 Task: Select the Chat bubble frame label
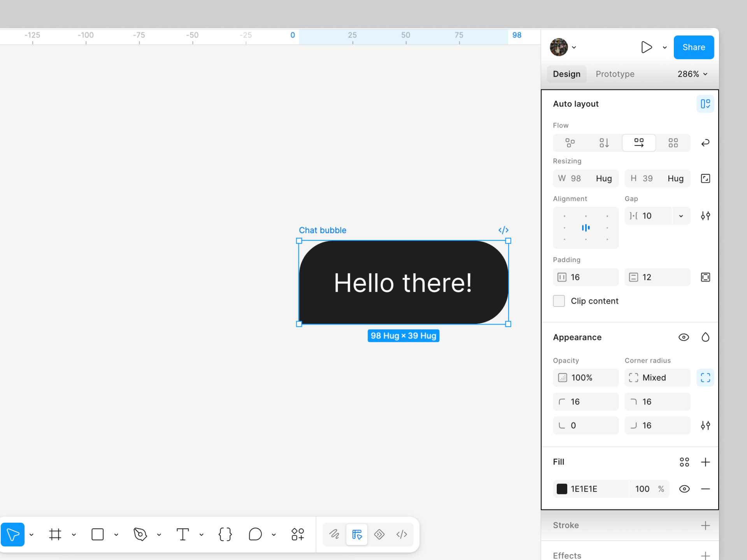click(x=323, y=230)
